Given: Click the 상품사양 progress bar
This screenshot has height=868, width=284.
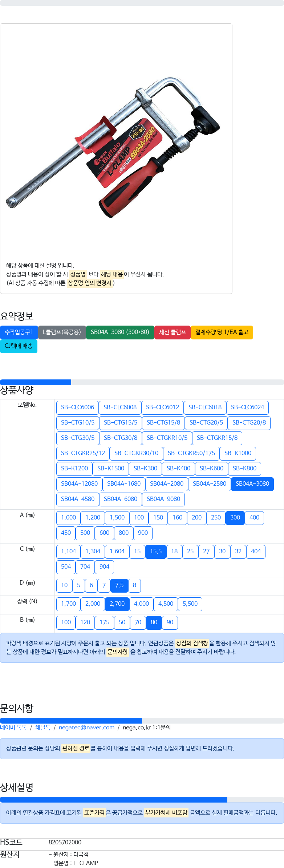Looking at the screenshot, I should [x=142, y=382].
